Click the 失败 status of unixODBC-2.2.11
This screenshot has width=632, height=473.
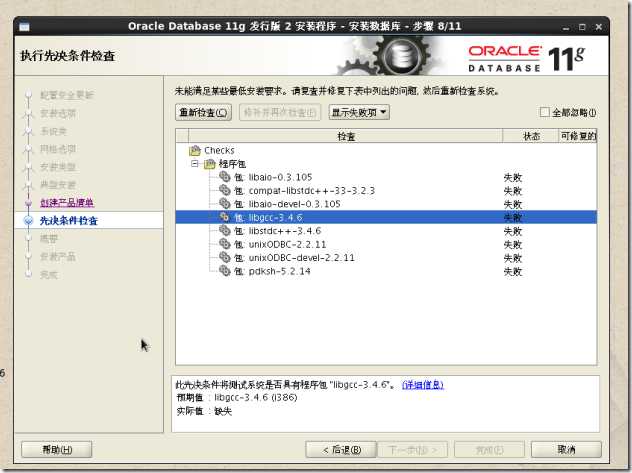(513, 245)
